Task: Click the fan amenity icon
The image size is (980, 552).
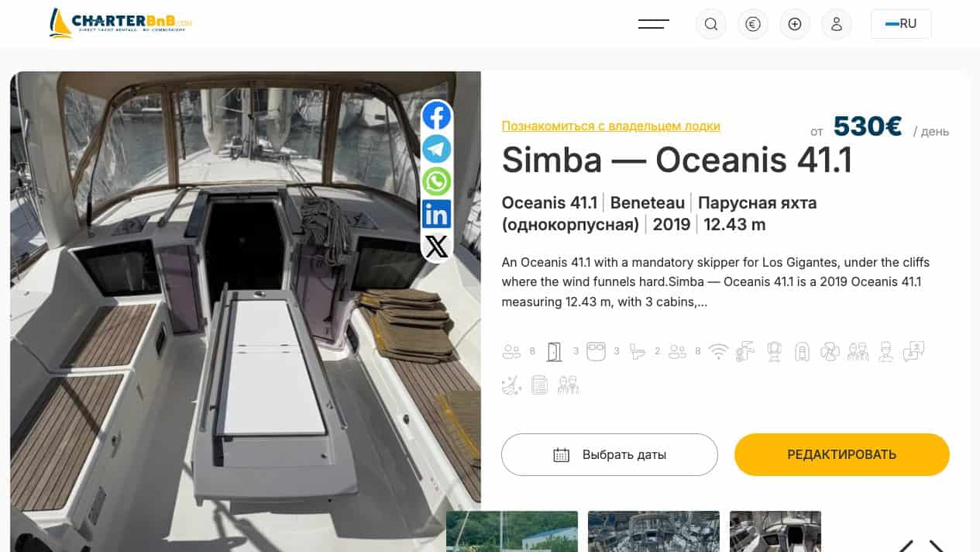Action: (x=830, y=352)
